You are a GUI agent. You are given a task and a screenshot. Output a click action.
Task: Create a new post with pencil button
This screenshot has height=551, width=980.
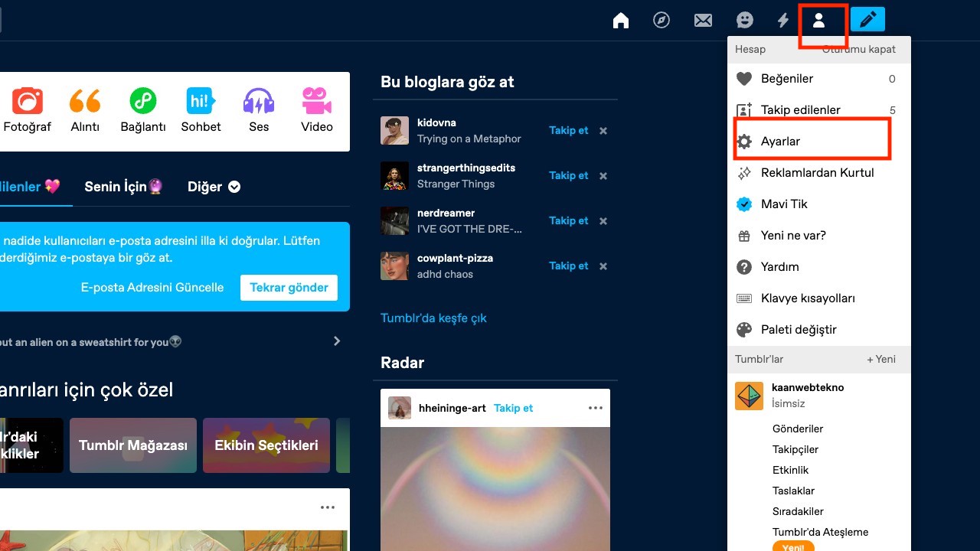[x=867, y=19]
